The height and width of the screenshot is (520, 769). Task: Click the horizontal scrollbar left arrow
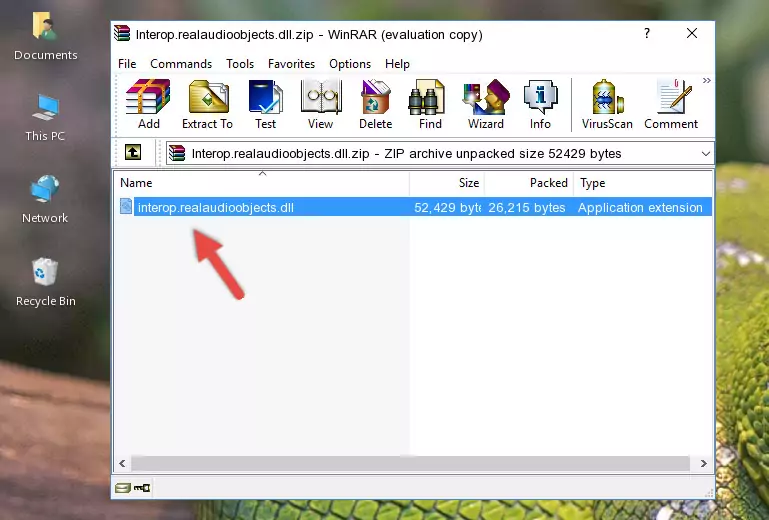pyautogui.click(x=122, y=463)
